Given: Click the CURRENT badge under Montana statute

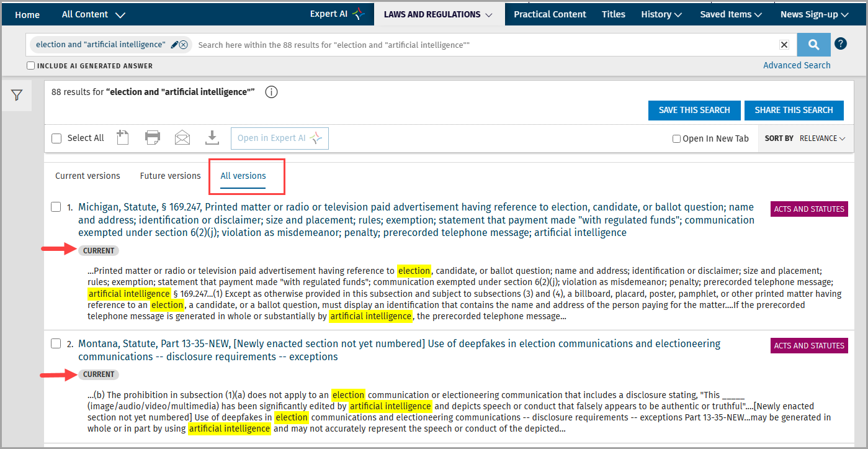Looking at the screenshot, I should coord(99,374).
